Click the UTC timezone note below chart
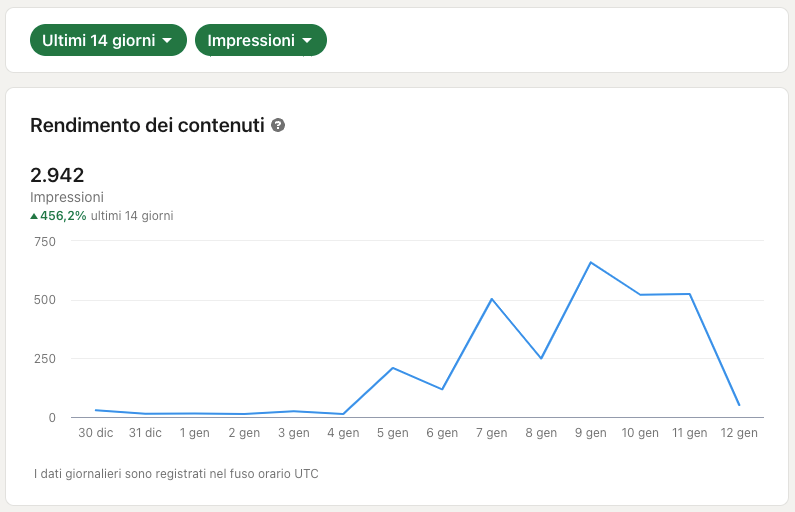The width and height of the screenshot is (795, 512). tap(175, 473)
